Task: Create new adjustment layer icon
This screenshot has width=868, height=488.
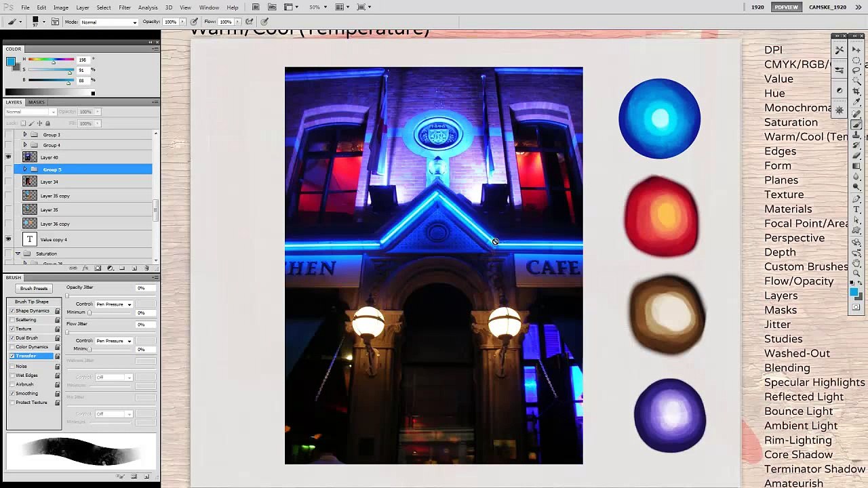Action: pyautogui.click(x=111, y=268)
